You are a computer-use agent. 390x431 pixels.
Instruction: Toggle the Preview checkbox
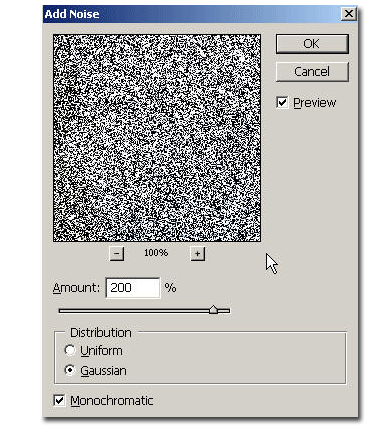282,102
